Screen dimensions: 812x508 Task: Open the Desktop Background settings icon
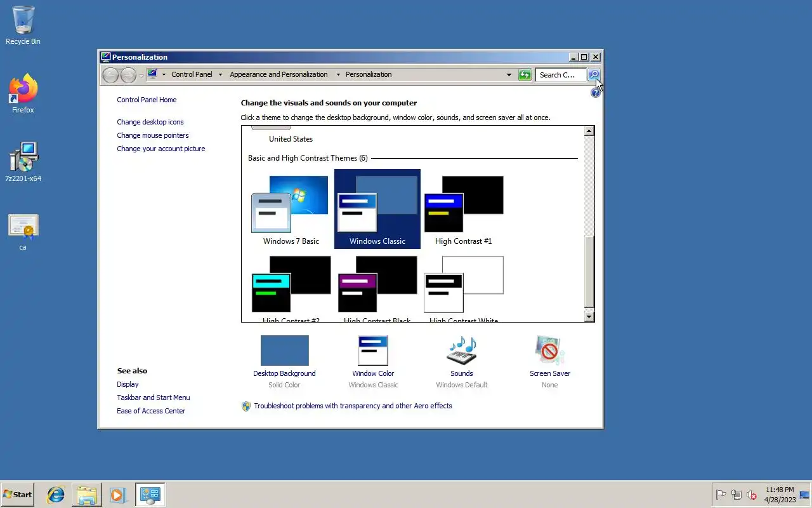(x=284, y=351)
